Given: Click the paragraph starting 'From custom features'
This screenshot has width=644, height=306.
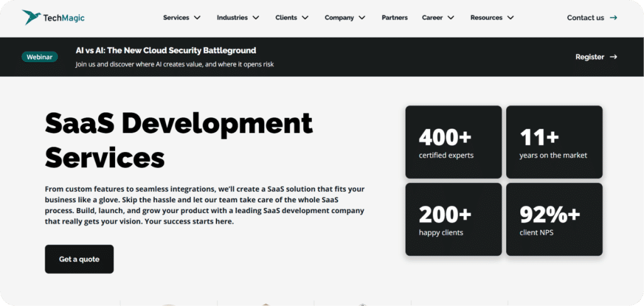Looking at the screenshot, I should (x=204, y=205).
